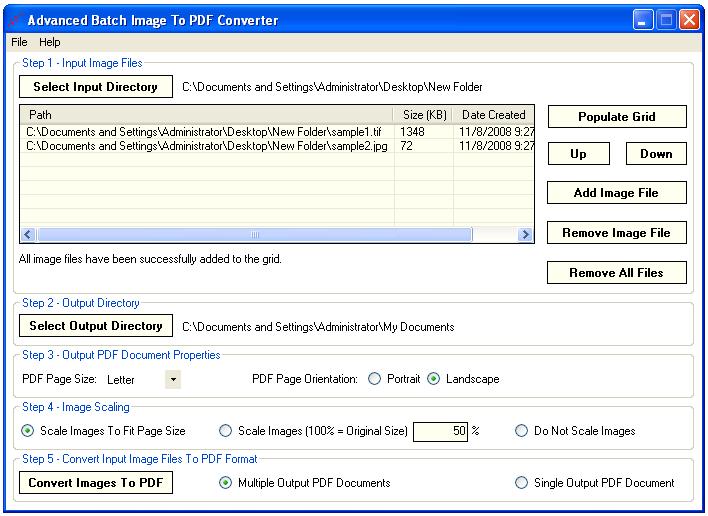Click the scale percentage input field
The height and width of the screenshot is (516, 708).
pos(441,431)
